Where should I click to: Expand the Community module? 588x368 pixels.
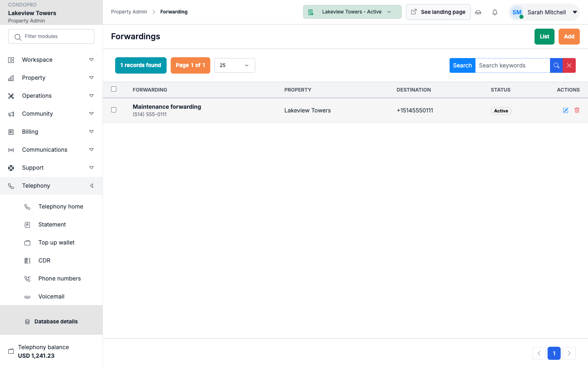(91, 114)
